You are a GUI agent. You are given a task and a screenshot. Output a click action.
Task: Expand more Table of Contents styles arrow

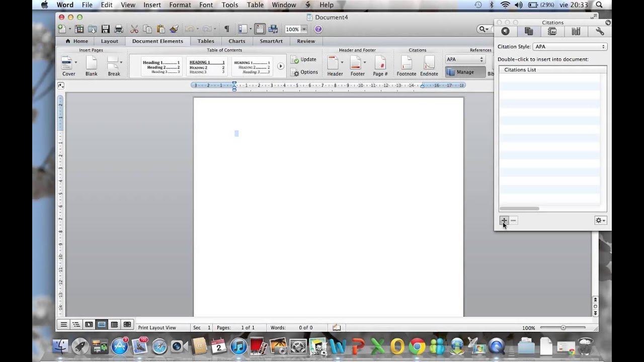click(281, 66)
